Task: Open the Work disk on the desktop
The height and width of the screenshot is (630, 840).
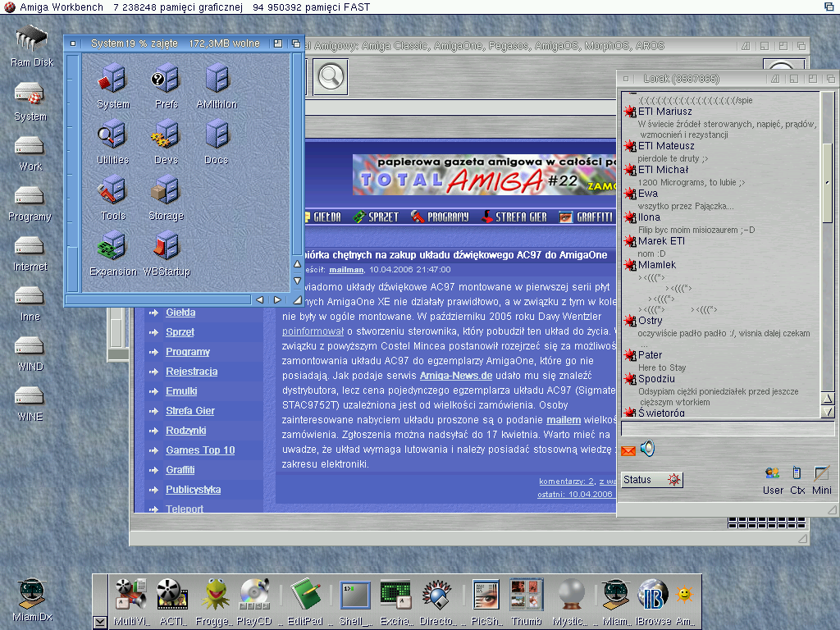Action: point(30,153)
